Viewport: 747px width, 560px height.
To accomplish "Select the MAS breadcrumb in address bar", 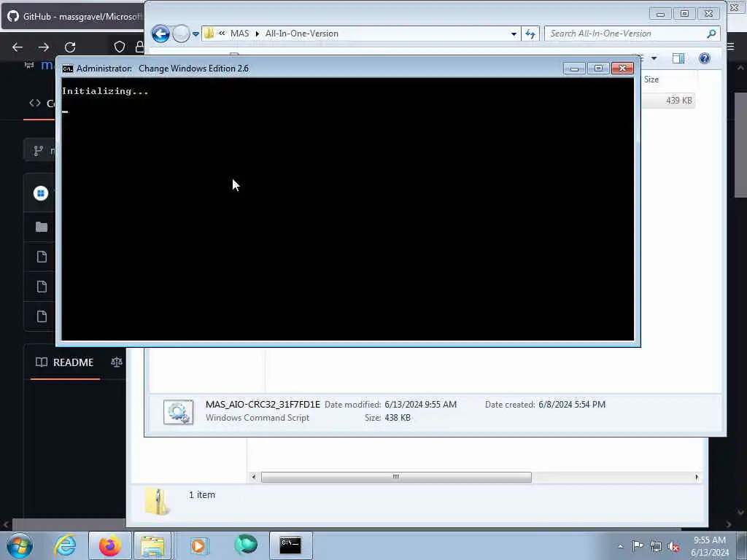I will (239, 34).
